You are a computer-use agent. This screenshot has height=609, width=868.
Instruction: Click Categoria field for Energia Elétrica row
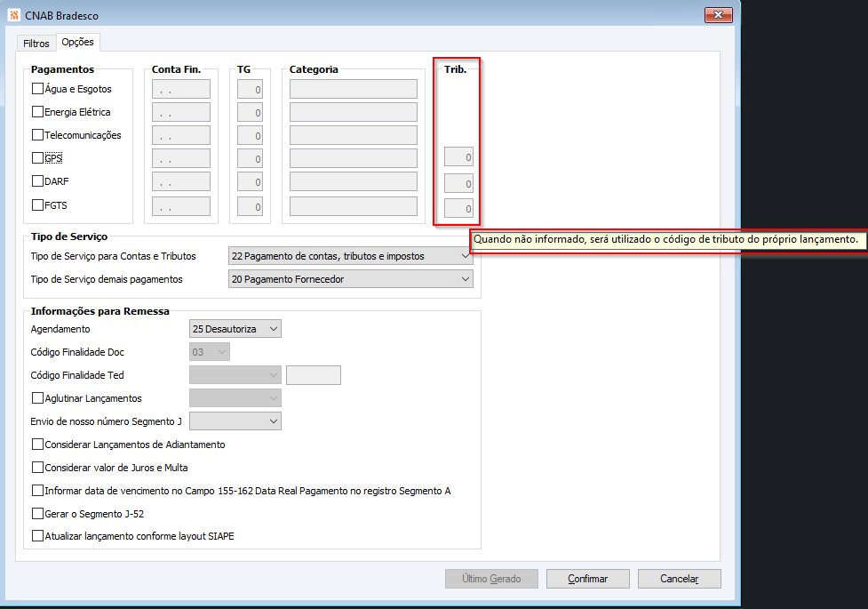point(354,113)
